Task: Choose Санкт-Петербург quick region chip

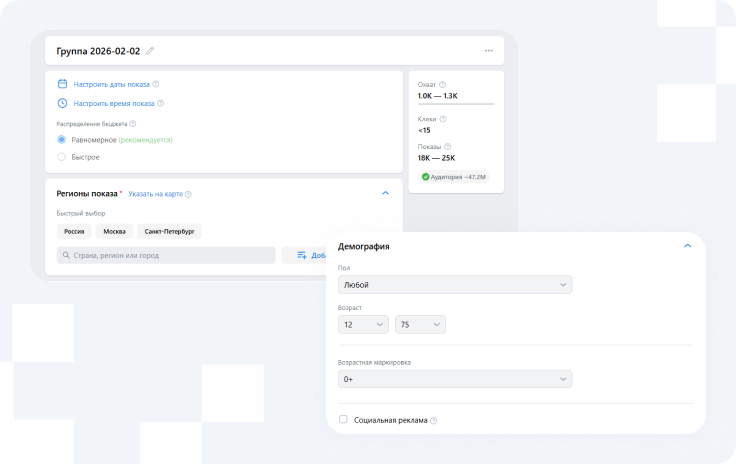Action: 168,231
